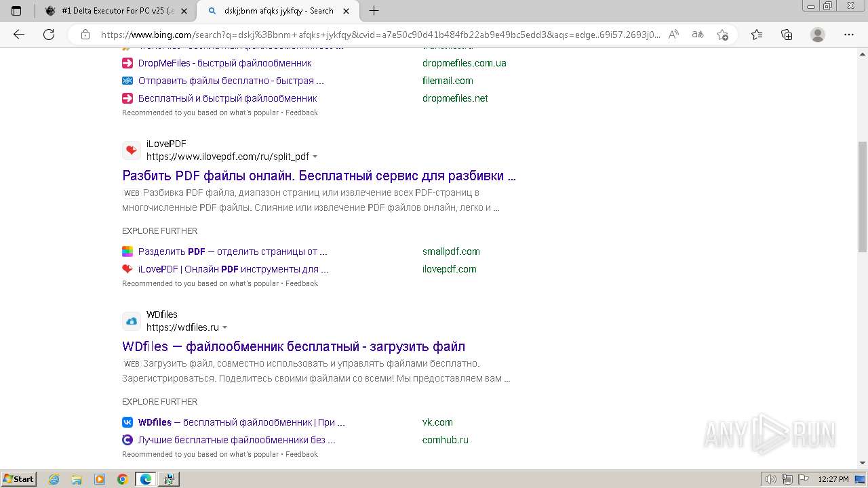Screen dimensions: 868x488
Task: Open the Read aloud icon
Action: pyautogui.click(x=673, y=35)
